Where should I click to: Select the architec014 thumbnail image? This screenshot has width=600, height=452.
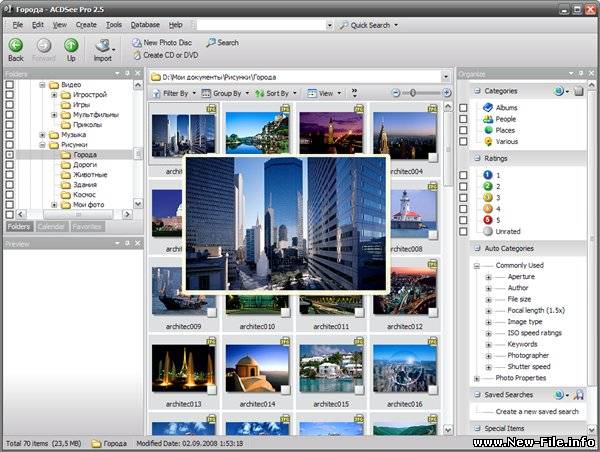[x=257, y=369]
